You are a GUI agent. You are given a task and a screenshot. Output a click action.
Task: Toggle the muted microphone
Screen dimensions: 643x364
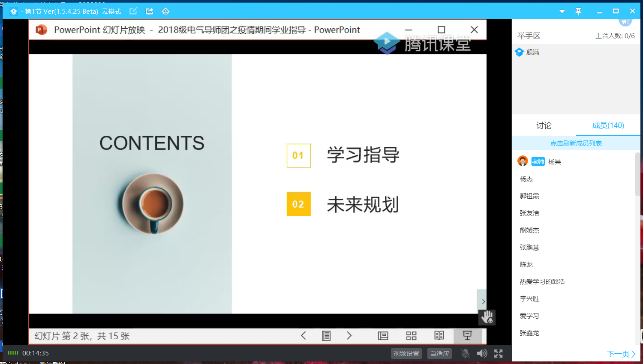[465, 353]
